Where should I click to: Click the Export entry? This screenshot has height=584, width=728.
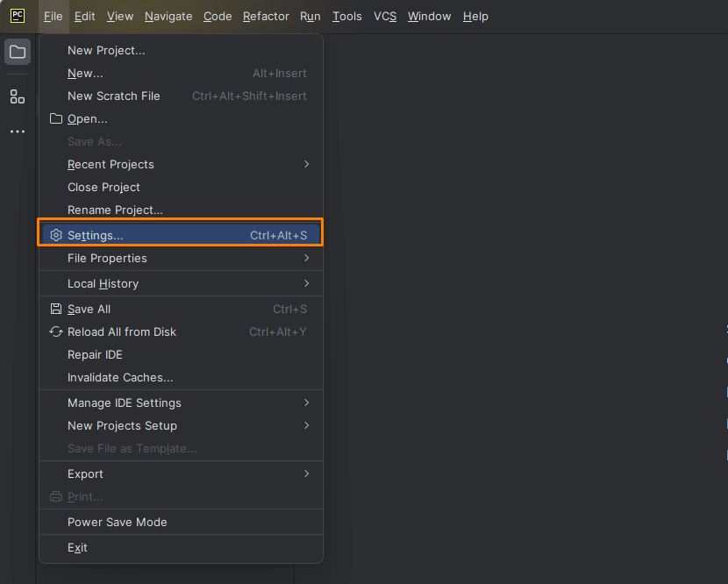pyautogui.click(x=181, y=474)
